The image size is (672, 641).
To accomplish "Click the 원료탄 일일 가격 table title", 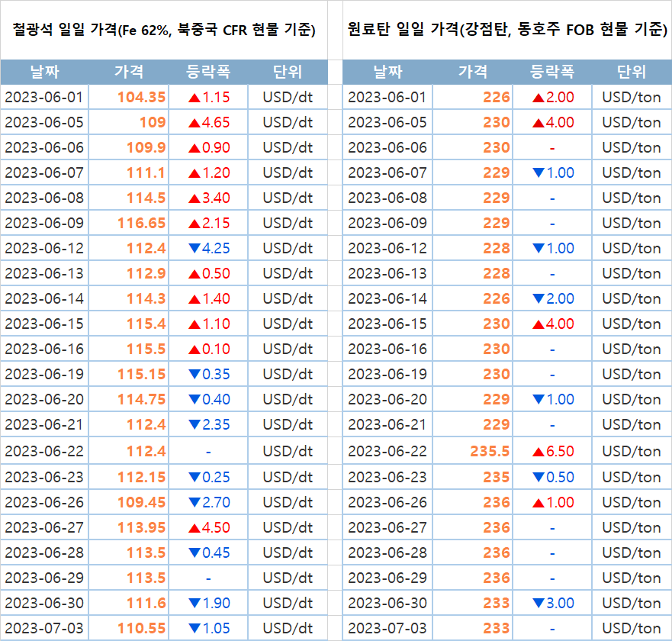I will pos(506,31).
